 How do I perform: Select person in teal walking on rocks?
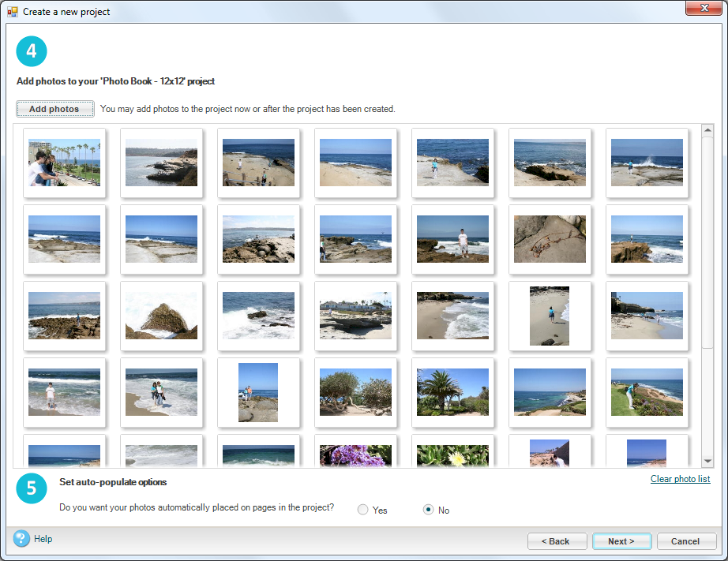pos(452,163)
